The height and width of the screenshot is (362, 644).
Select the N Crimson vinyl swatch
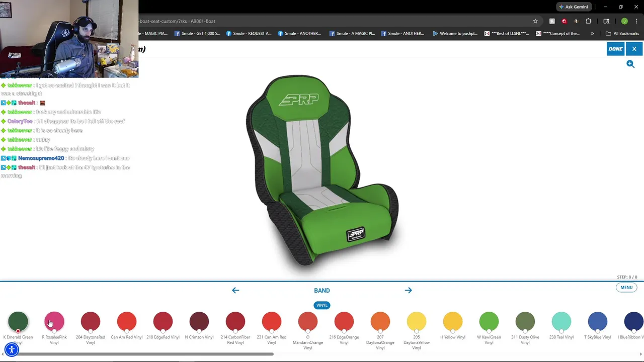(x=199, y=322)
